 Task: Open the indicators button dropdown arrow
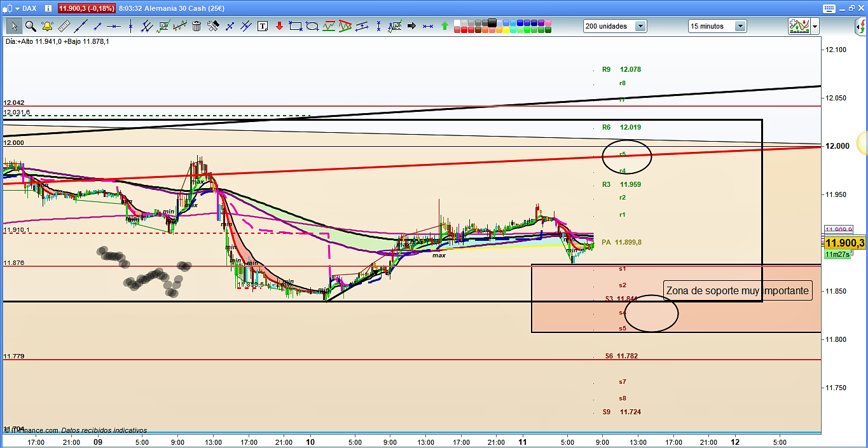815,26
